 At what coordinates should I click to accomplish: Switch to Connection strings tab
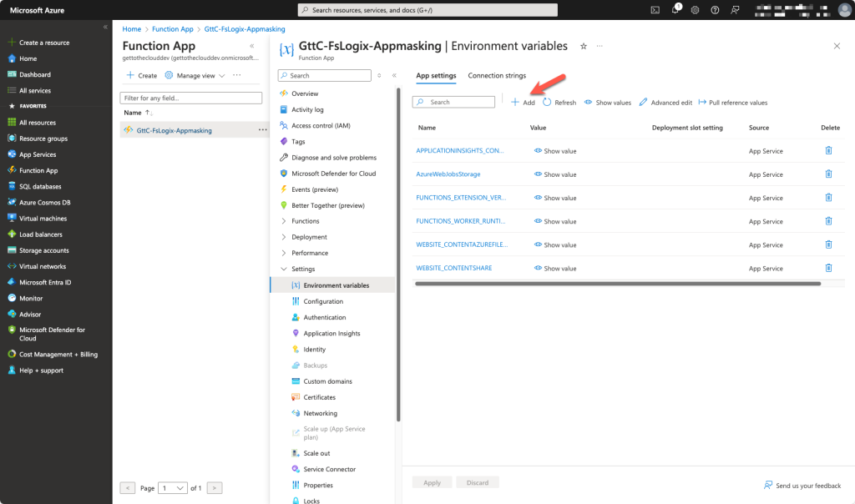point(497,76)
